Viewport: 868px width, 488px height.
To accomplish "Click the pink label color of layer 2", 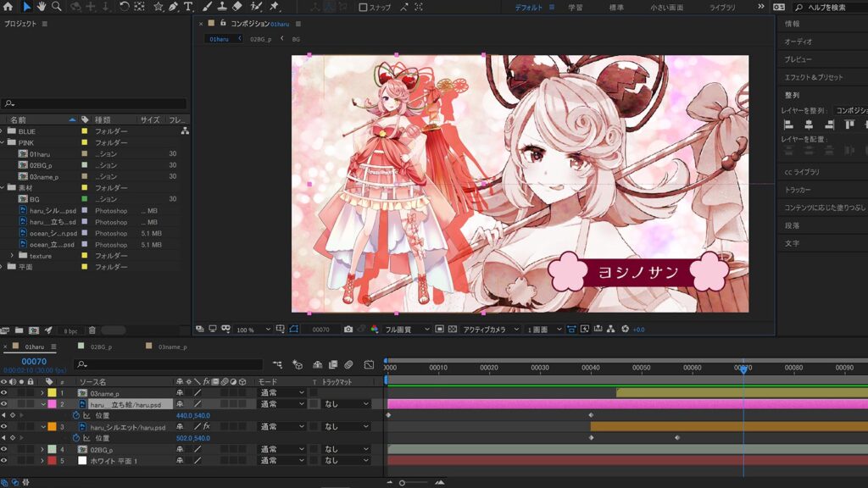I will pos(52,404).
